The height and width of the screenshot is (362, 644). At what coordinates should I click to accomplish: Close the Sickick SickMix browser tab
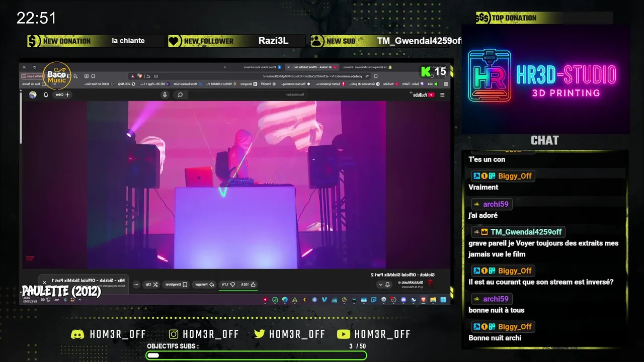tap(288, 67)
